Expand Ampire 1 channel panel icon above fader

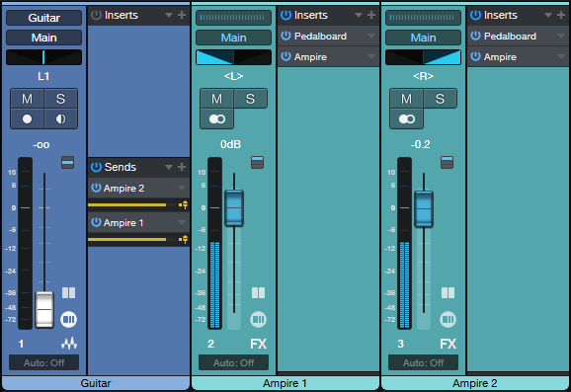click(258, 162)
